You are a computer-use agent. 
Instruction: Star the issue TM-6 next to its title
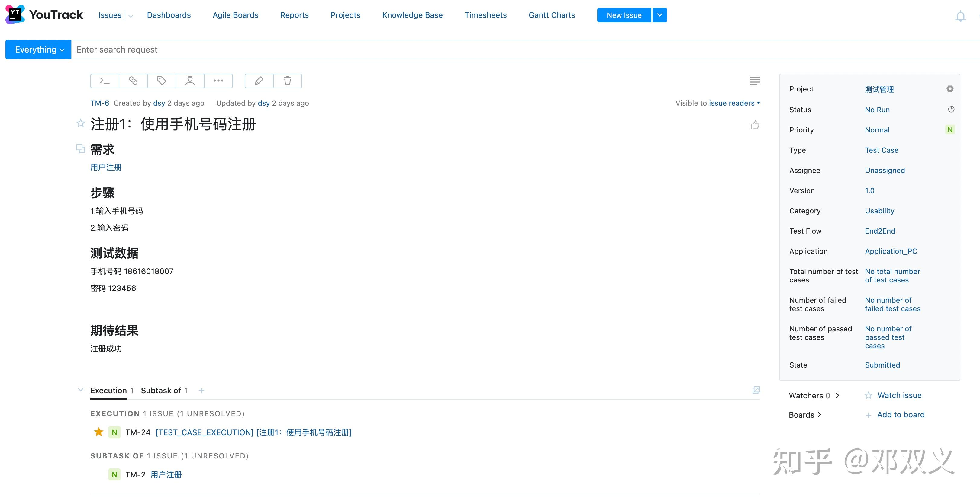point(80,123)
